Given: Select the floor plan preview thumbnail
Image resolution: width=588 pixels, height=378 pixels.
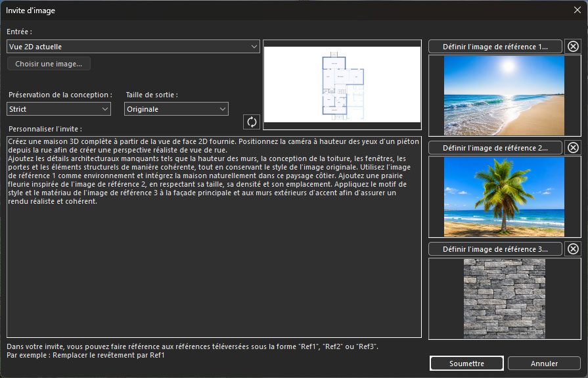Looking at the screenshot, I should click(342, 84).
